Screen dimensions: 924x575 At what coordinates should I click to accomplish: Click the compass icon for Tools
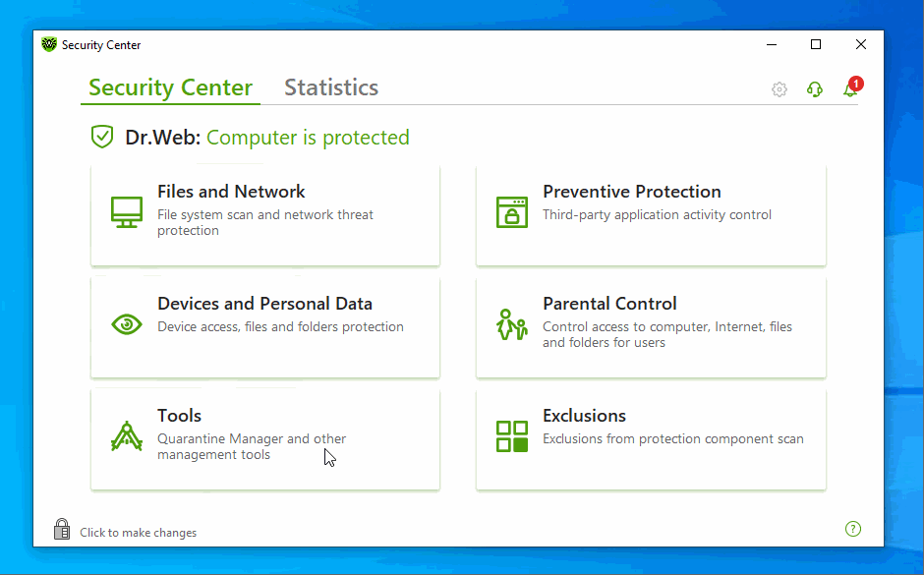(x=127, y=436)
